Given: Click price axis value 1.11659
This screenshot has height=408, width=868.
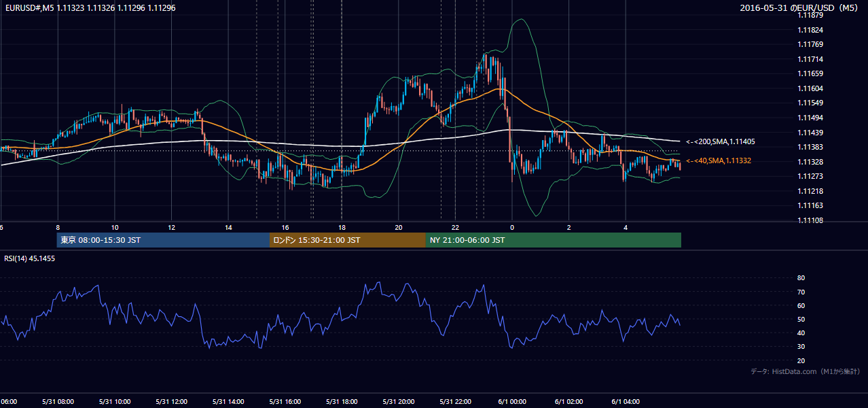Looking at the screenshot, I should 810,73.
